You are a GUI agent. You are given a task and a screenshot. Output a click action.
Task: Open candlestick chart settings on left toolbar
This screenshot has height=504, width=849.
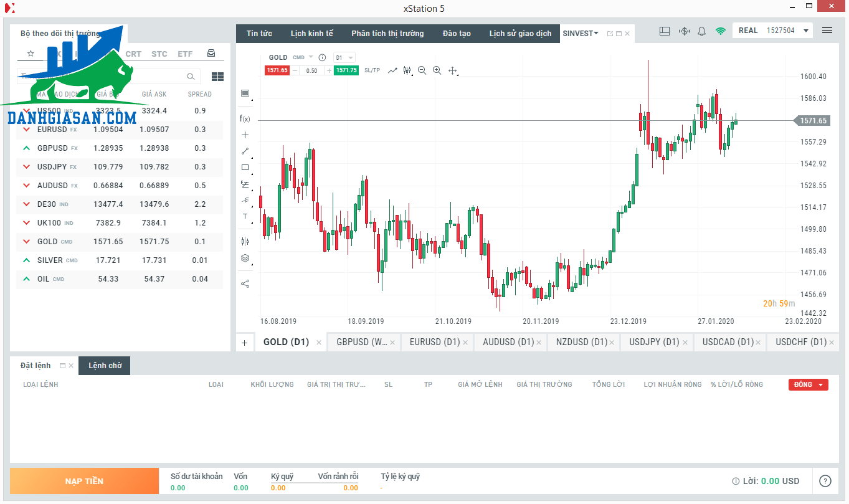click(x=245, y=241)
